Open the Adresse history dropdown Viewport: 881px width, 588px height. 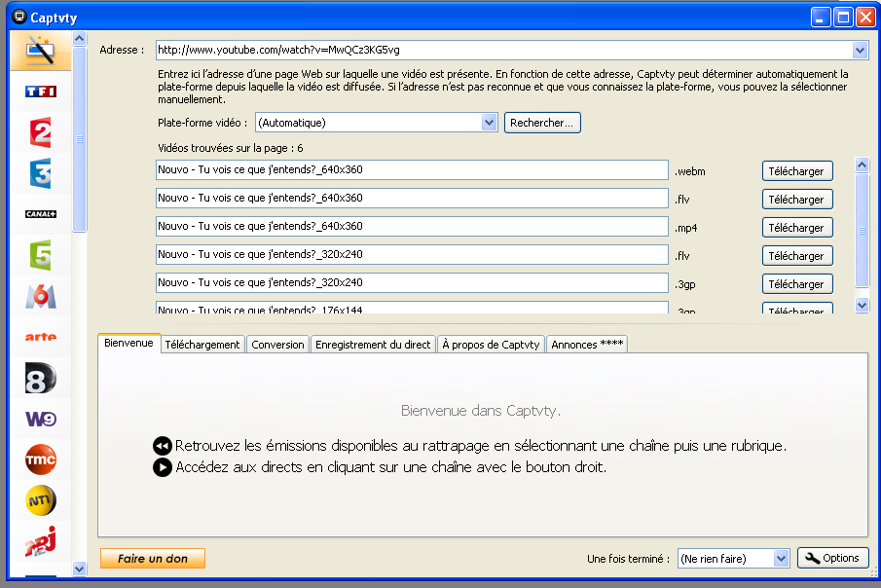[x=860, y=50]
